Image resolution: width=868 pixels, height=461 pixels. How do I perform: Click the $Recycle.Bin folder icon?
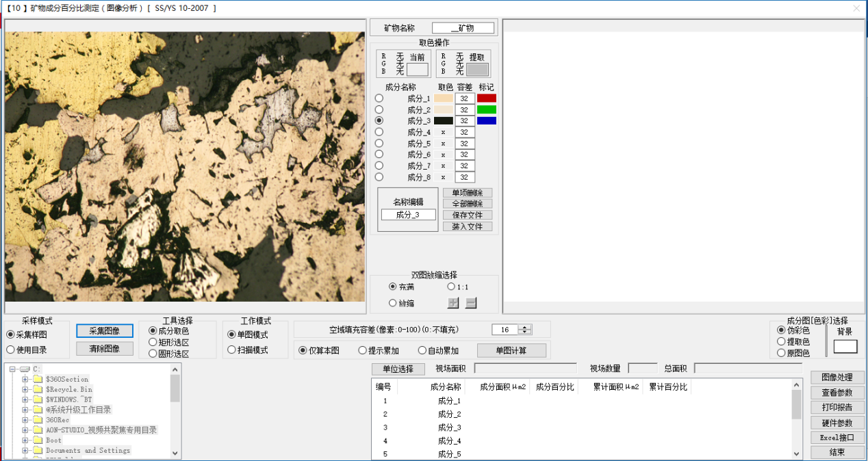pyautogui.click(x=38, y=389)
